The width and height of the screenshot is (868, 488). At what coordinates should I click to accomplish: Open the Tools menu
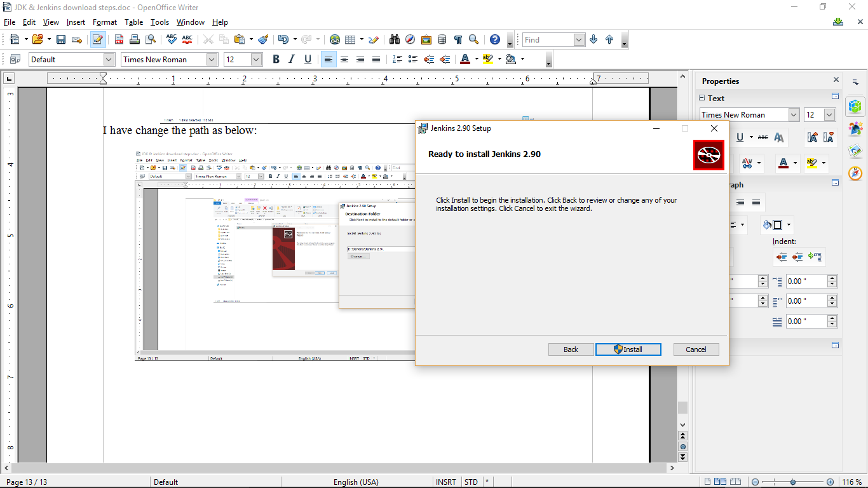click(159, 22)
